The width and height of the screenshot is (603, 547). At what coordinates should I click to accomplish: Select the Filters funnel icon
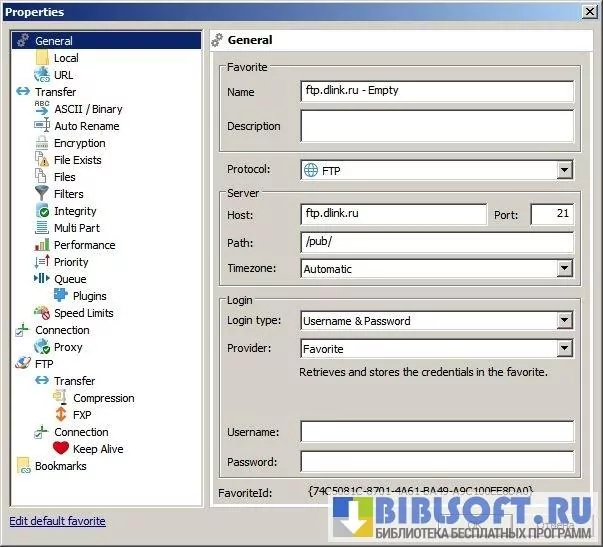click(42, 194)
